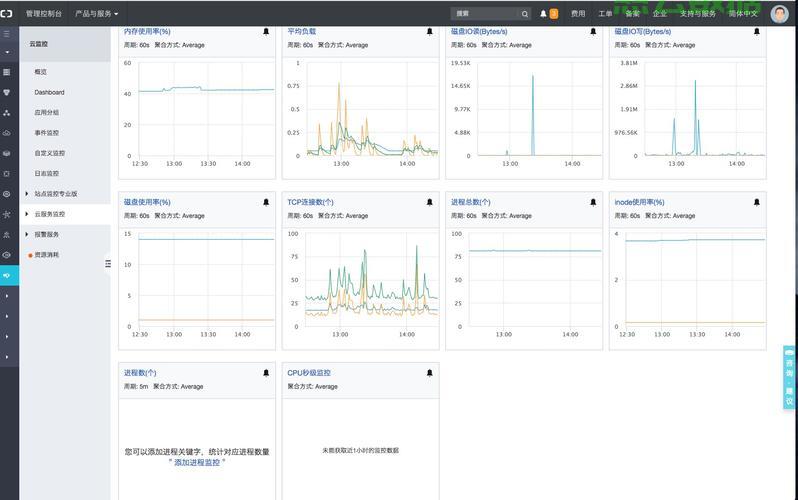The height and width of the screenshot is (500, 798).
Task: Expand the 站点监控专业版 tree item
Action: 26,193
